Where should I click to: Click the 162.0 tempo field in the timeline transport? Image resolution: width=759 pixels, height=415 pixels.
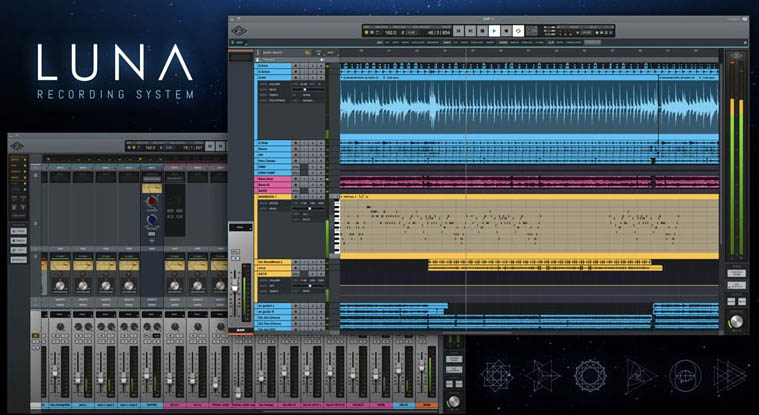tap(390, 32)
